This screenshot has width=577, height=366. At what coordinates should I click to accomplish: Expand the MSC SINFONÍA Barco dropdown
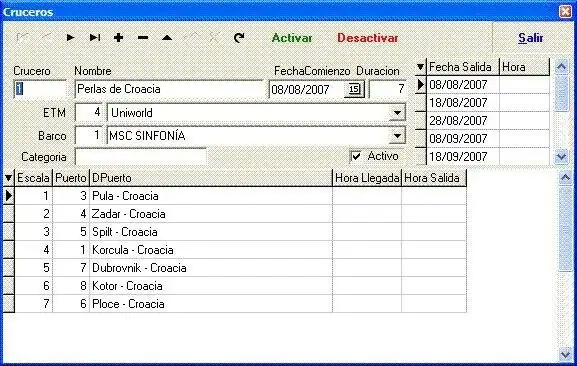397,136
